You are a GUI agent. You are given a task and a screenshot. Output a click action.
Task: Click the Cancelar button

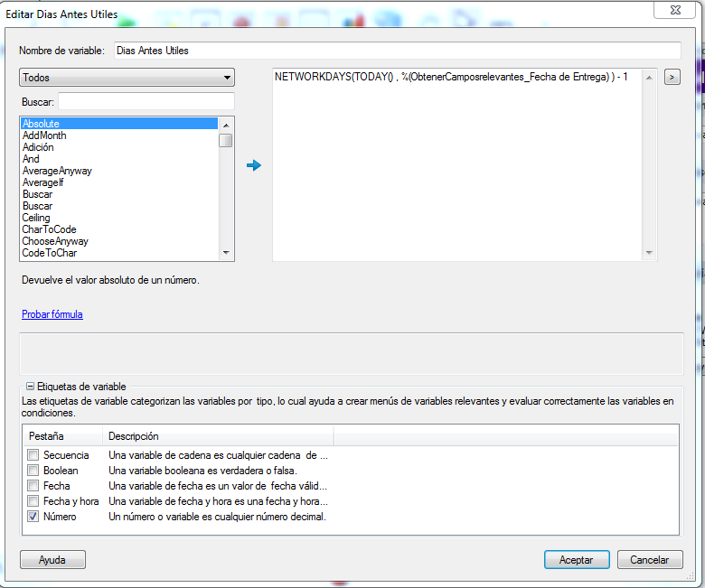click(650, 560)
